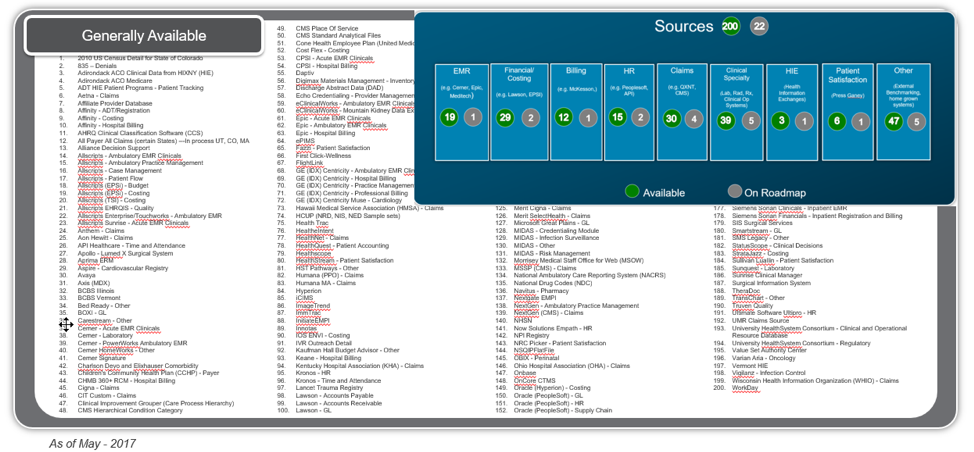Select 'Navitus - Pharmacy' list entry
This screenshot has height=452, width=974.
pos(541,291)
